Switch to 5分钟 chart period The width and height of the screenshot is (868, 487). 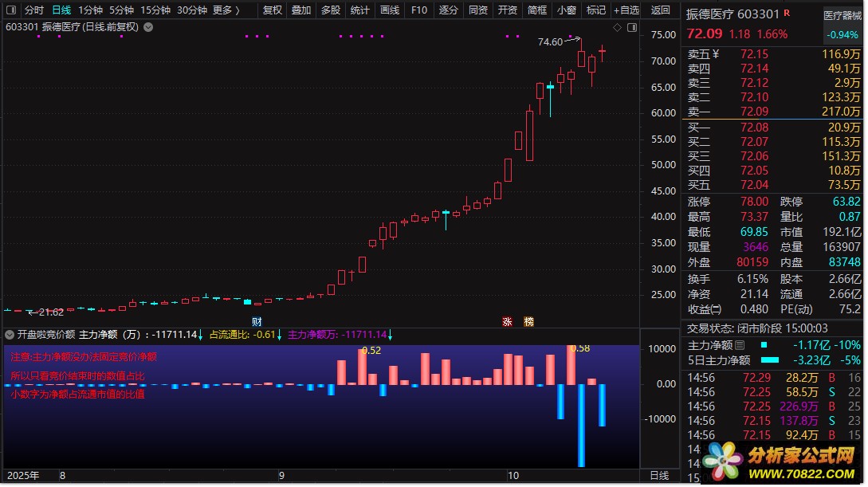[x=121, y=10]
